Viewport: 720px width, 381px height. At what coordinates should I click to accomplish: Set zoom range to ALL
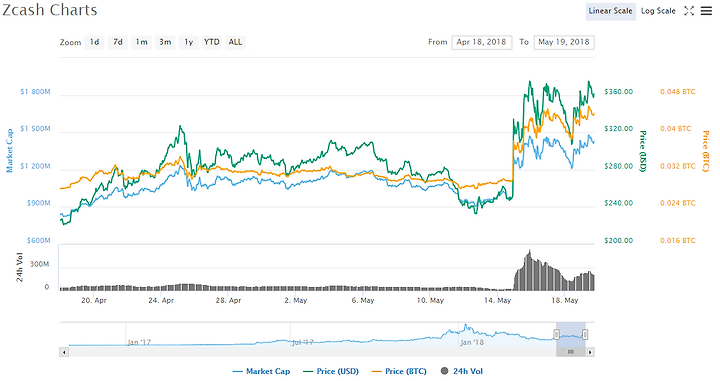(236, 42)
